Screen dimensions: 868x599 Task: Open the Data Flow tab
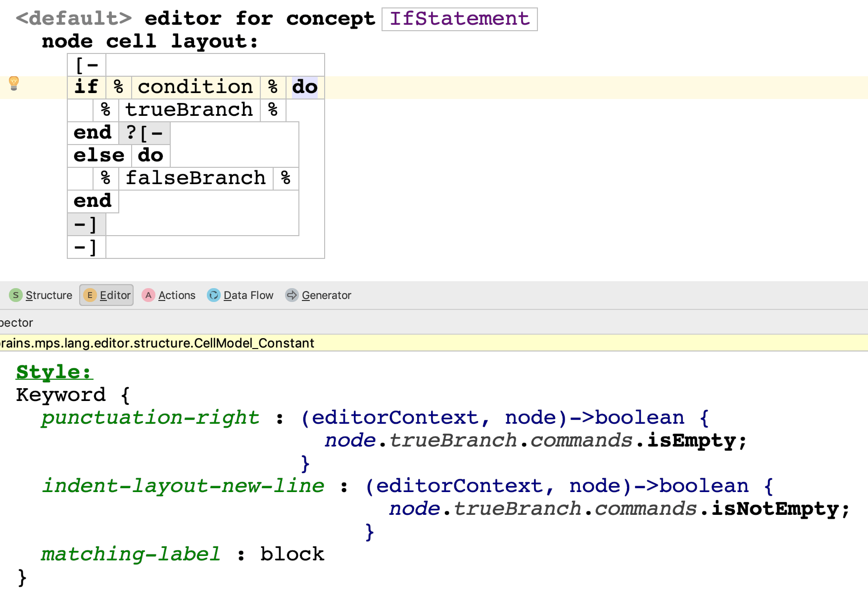tap(241, 296)
